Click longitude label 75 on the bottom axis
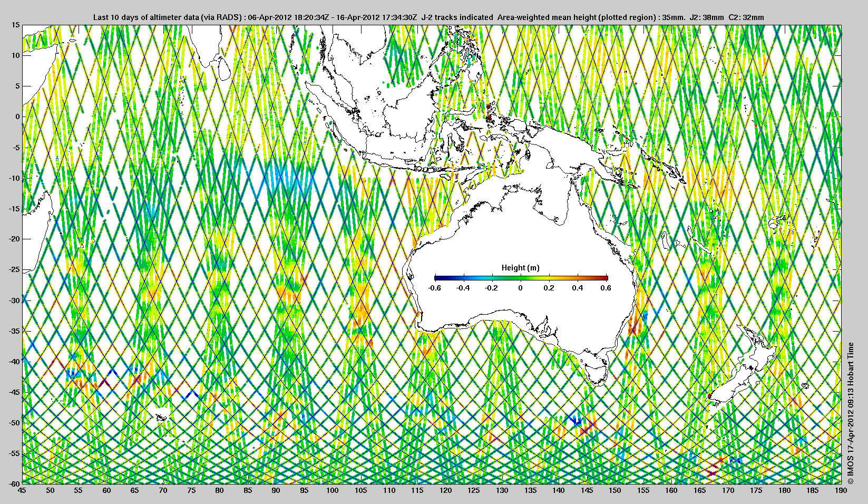 pyautogui.click(x=191, y=490)
